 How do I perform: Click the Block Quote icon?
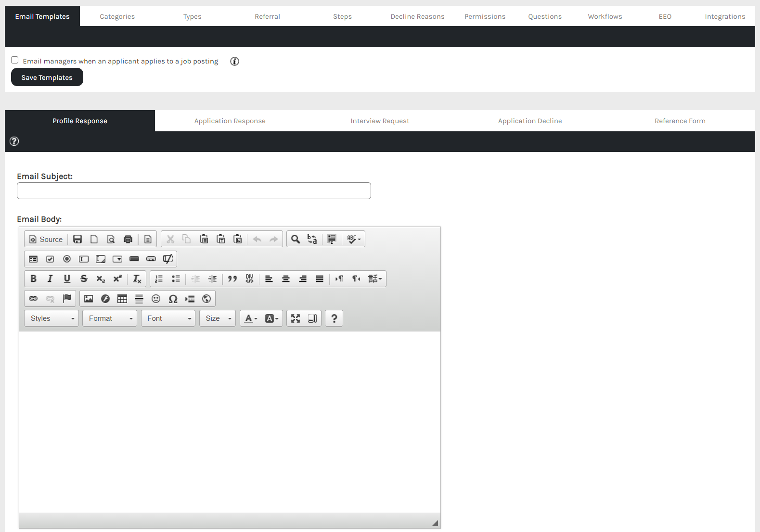[x=232, y=279]
